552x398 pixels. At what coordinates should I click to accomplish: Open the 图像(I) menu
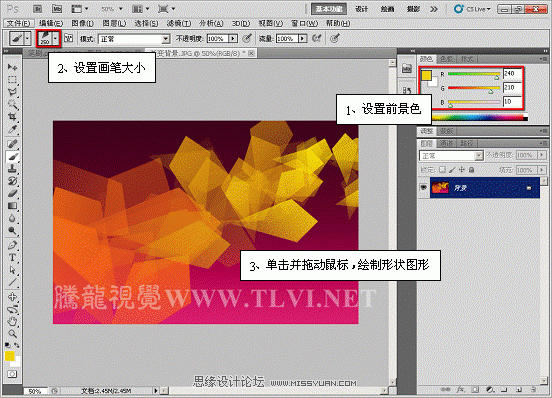point(82,23)
